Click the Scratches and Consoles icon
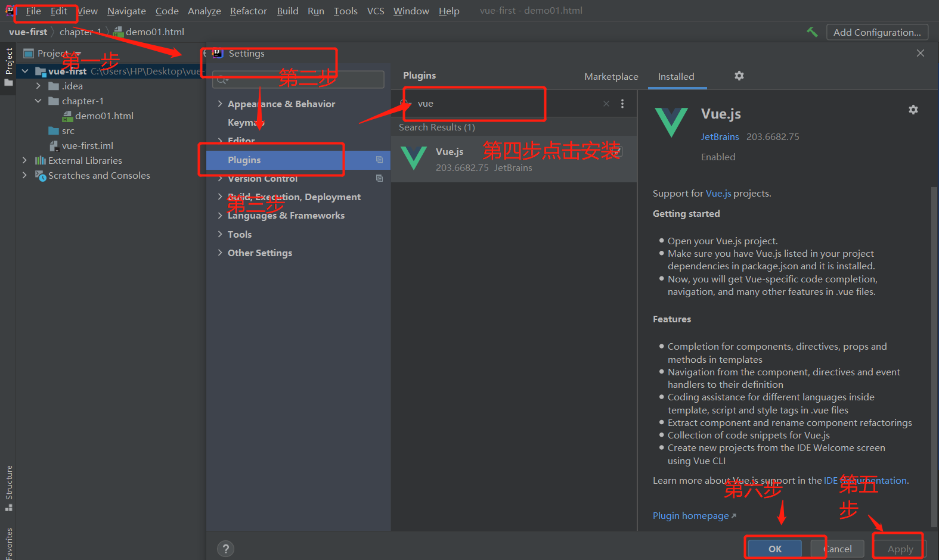The width and height of the screenshot is (939, 560). [x=40, y=176]
